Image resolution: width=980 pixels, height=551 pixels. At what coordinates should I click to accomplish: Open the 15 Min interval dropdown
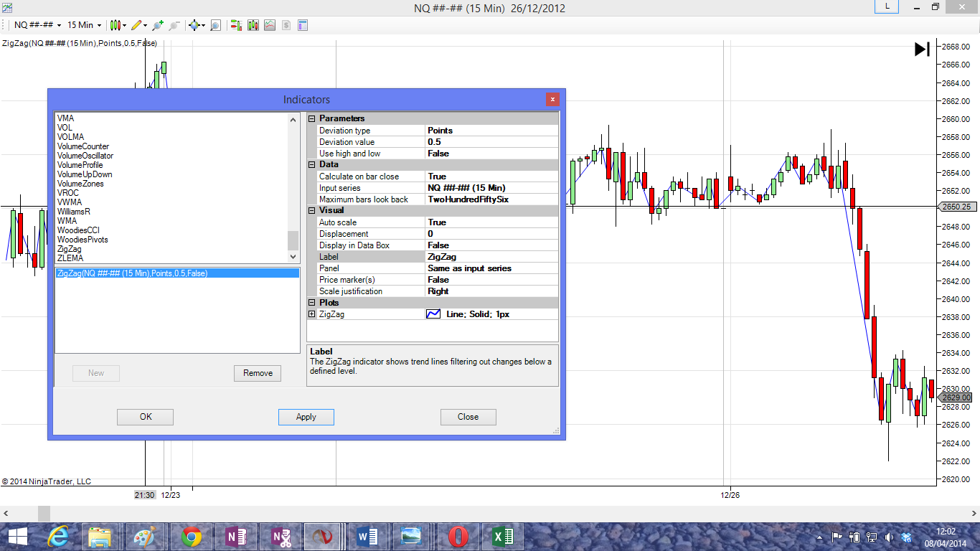pyautogui.click(x=84, y=25)
